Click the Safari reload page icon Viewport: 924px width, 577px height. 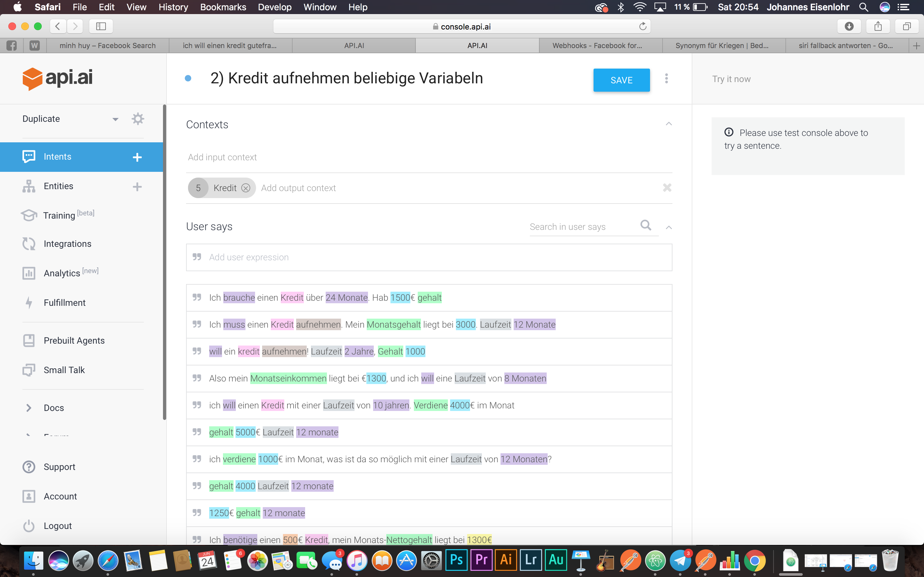(x=643, y=26)
